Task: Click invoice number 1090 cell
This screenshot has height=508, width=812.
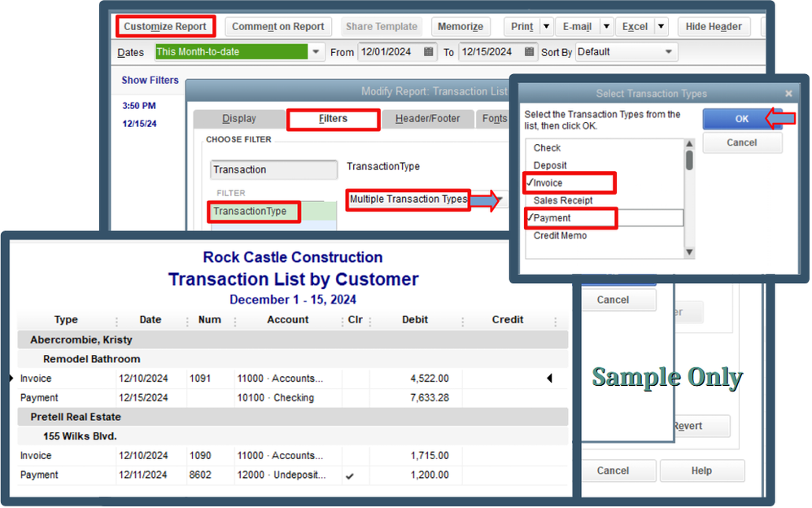Action: [200, 456]
